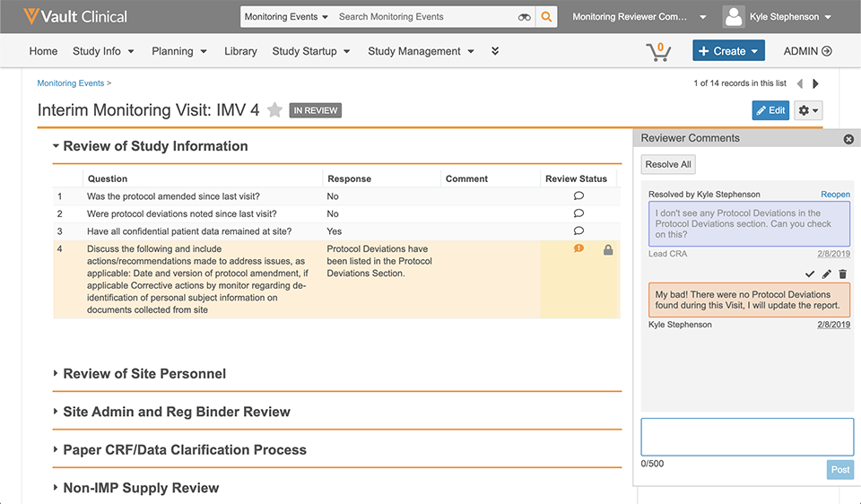This screenshot has height=504, width=861.
Task: Open the Monitoring Events search scope dropdown
Action: [x=286, y=17]
